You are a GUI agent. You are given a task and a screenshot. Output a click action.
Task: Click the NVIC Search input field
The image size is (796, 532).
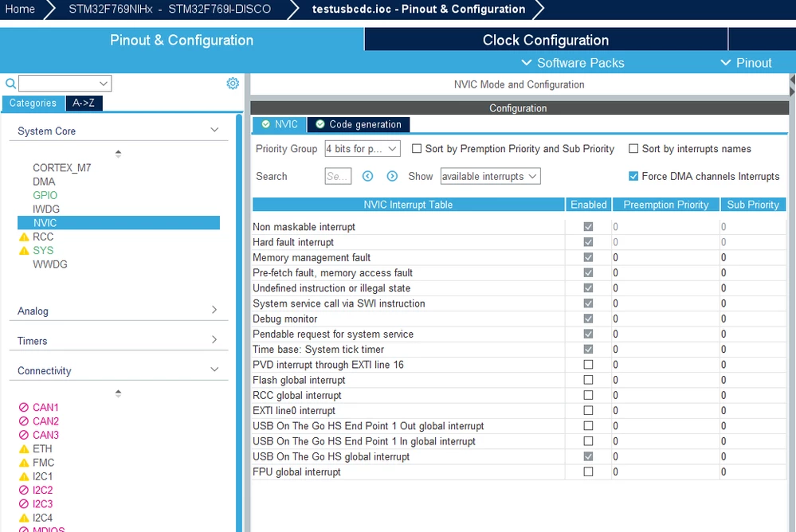338,176
